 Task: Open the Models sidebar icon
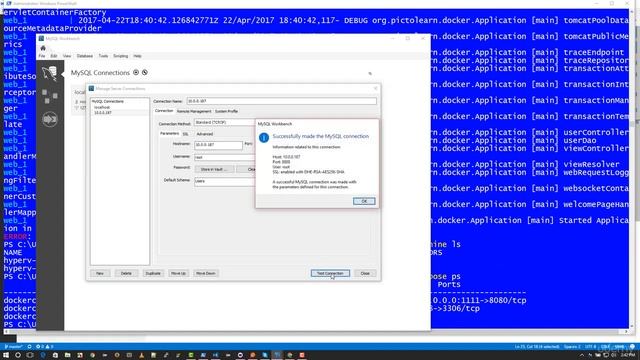50,96
